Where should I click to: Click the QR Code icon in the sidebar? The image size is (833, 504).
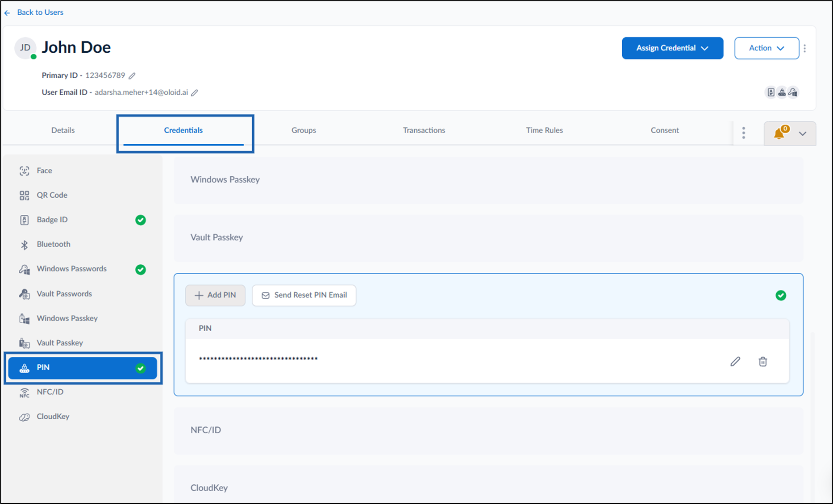(x=25, y=196)
